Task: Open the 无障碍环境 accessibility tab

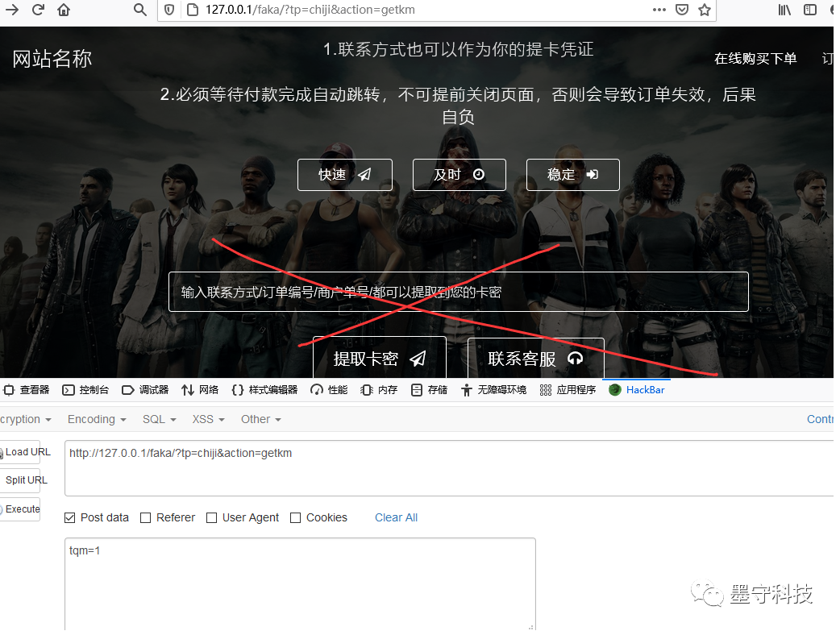Action: (x=494, y=390)
